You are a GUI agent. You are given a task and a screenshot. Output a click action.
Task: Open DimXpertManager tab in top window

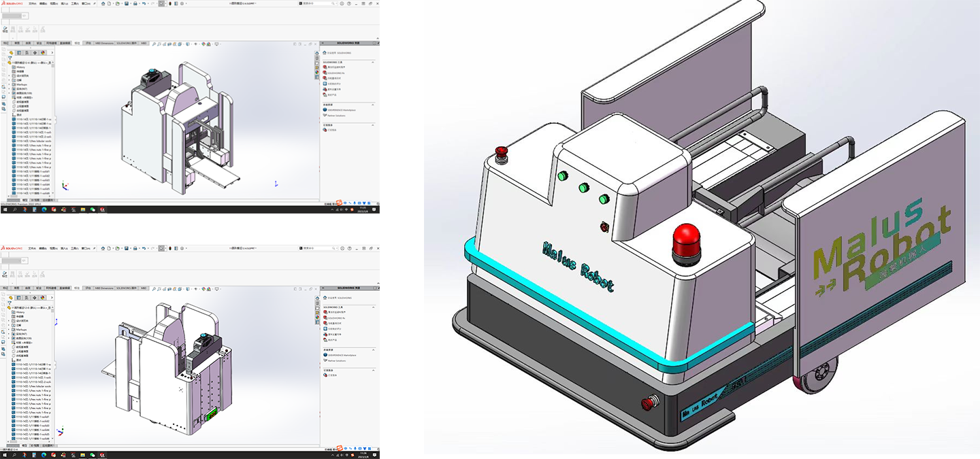[x=35, y=52]
